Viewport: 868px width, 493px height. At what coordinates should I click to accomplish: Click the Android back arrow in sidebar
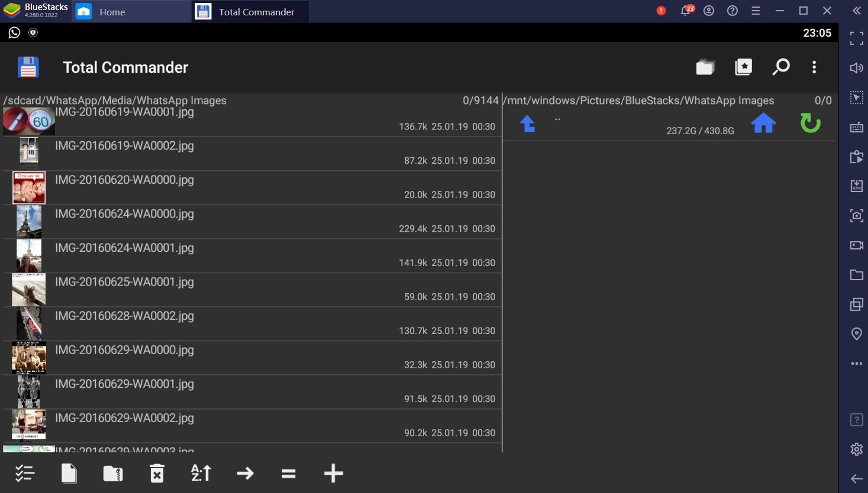(x=856, y=479)
